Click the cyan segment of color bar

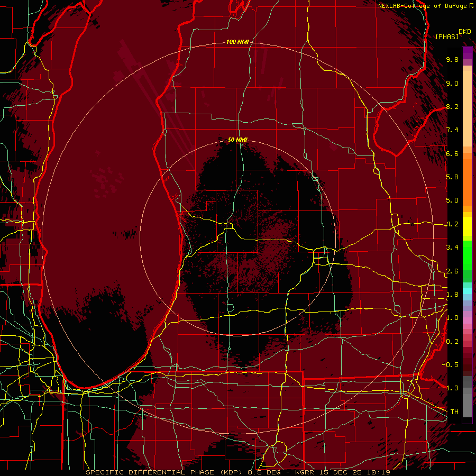point(467,291)
